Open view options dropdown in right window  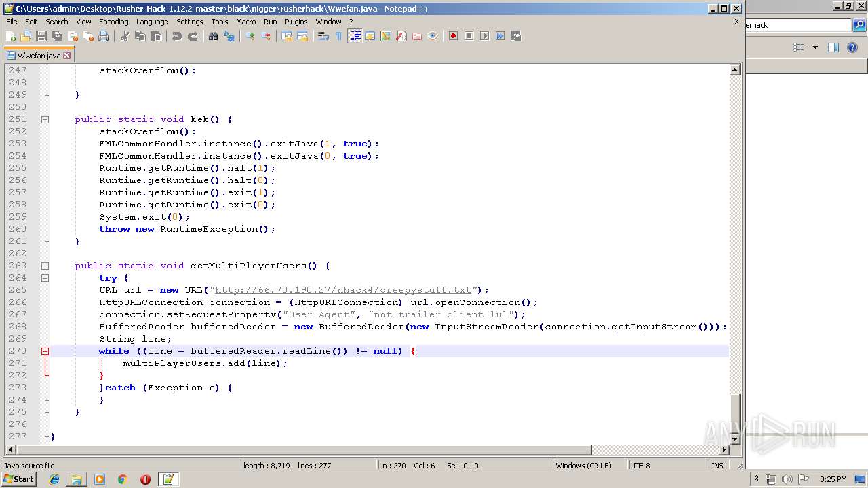tap(815, 47)
